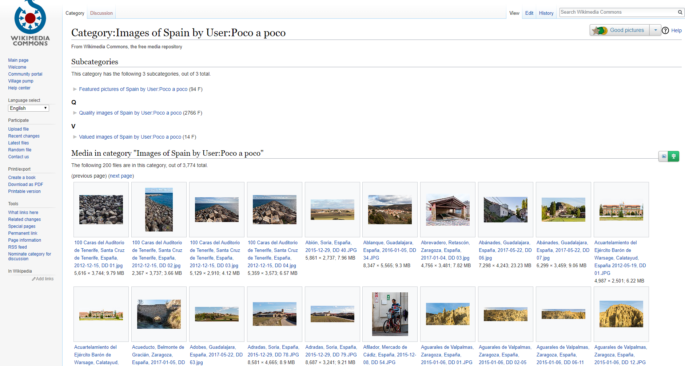Click the green download icon button

click(x=674, y=156)
